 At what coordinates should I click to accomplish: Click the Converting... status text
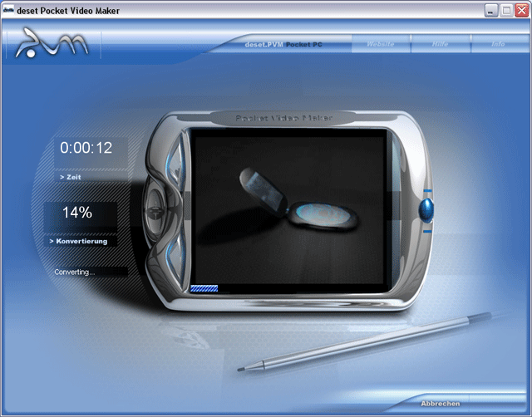coord(75,272)
